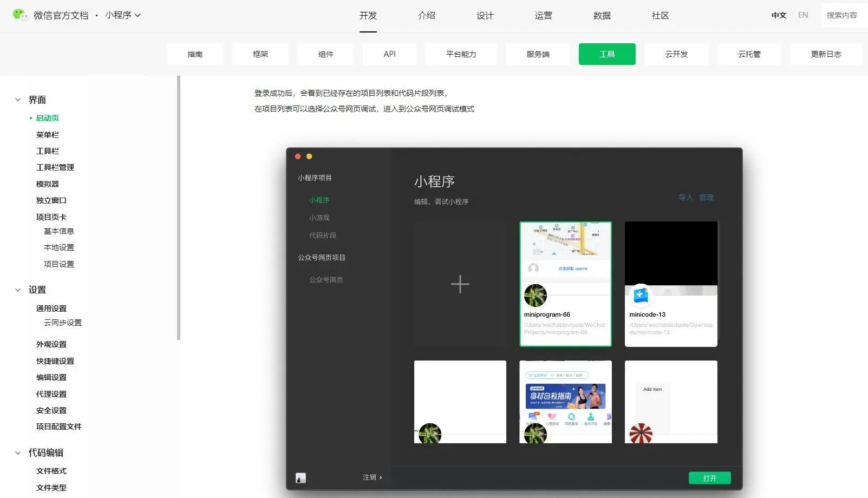Select 小游戏 in the project sidebar
The image size is (868, 498).
[x=319, y=217]
